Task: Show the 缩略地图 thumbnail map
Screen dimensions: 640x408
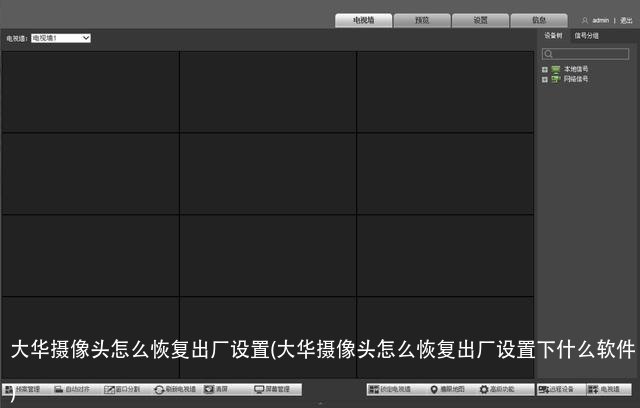Action: coord(448,389)
